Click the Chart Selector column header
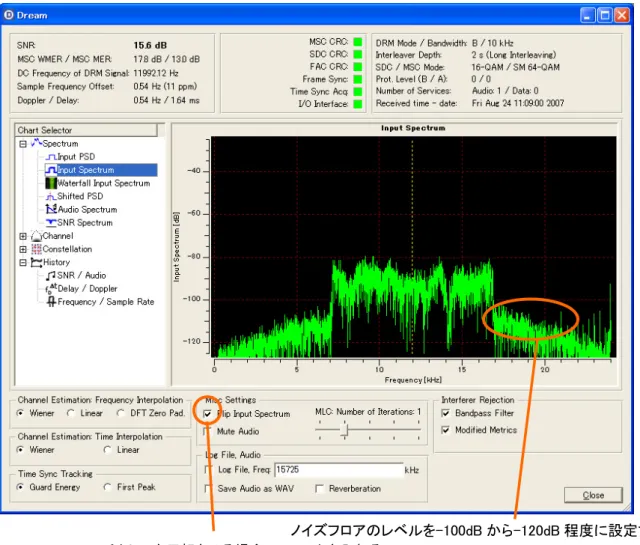This screenshot has width=640, height=545. (87, 130)
